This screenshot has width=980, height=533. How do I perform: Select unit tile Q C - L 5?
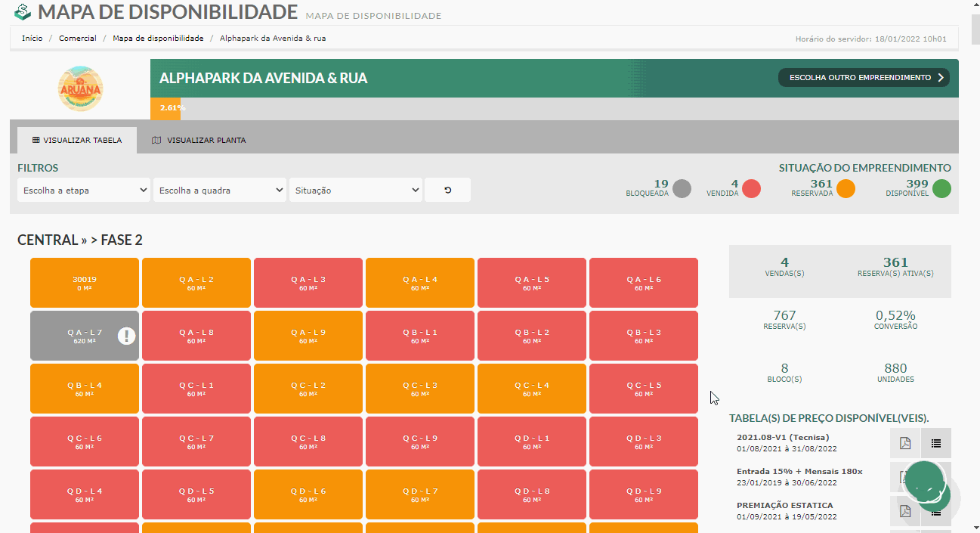(644, 389)
